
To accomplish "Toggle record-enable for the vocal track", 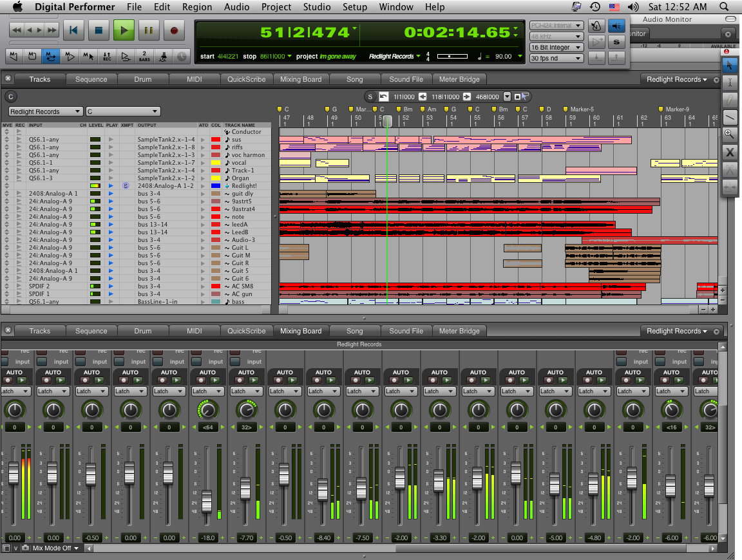I will pos(20,163).
